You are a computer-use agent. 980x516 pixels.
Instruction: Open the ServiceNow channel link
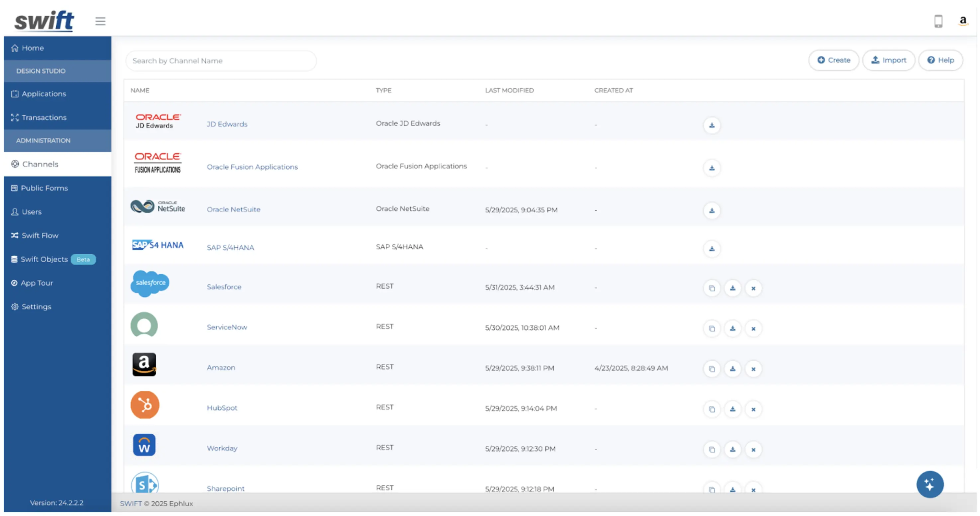(227, 327)
